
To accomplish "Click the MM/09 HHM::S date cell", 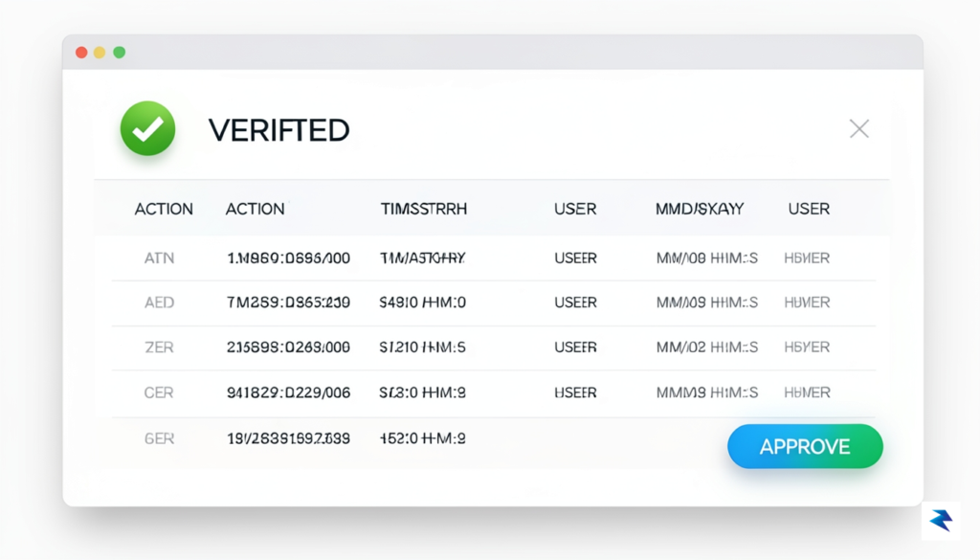I will 707,302.
